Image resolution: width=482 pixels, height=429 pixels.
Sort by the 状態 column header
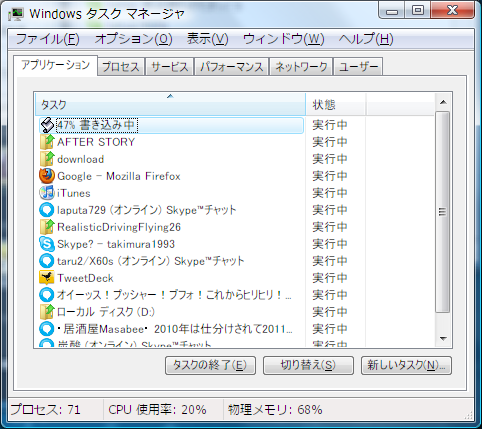click(x=336, y=104)
